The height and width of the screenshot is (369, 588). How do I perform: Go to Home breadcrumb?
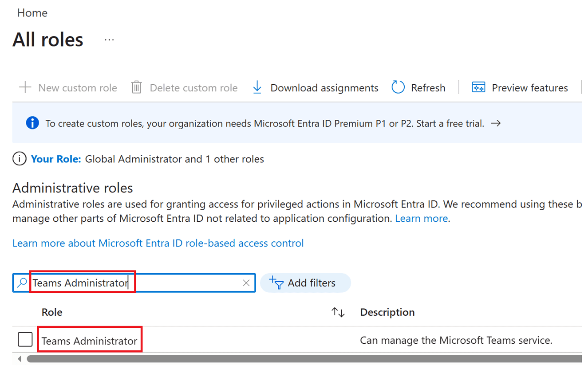coord(32,13)
